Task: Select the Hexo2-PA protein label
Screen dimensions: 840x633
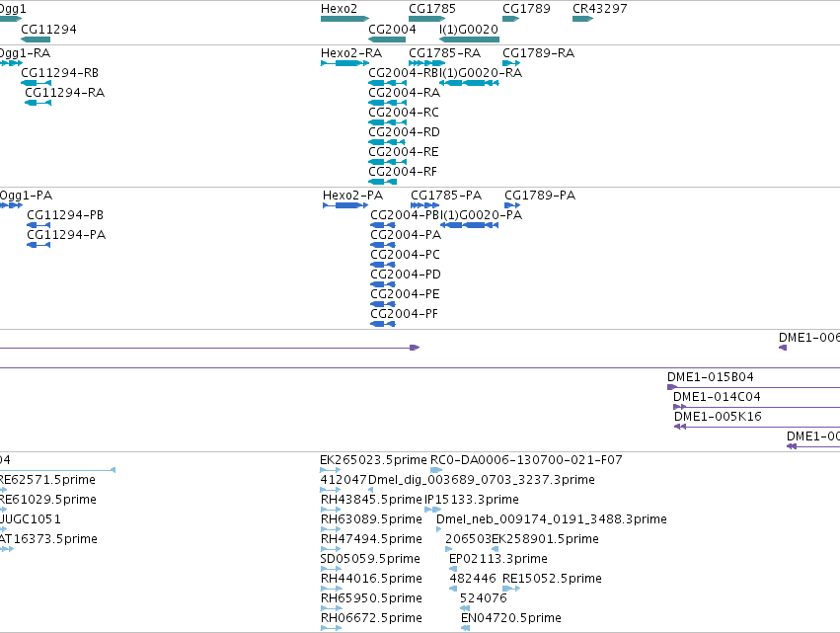Action: coord(353,196)
